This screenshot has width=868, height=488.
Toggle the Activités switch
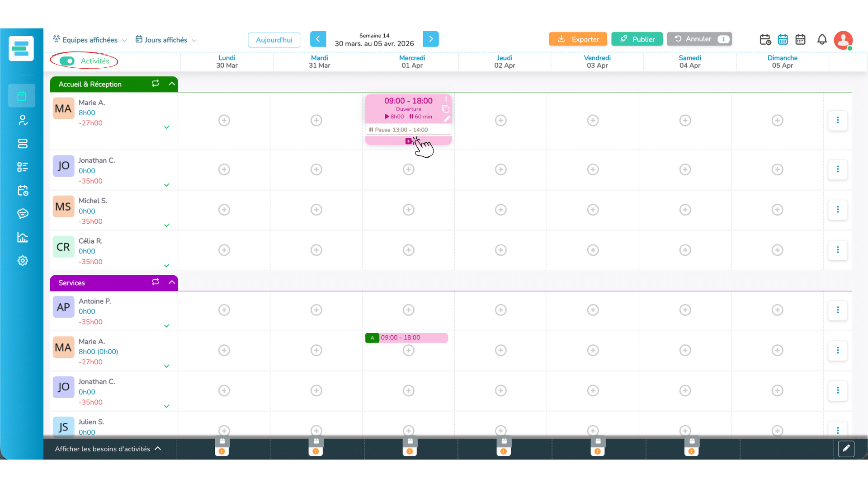[67, 61]
